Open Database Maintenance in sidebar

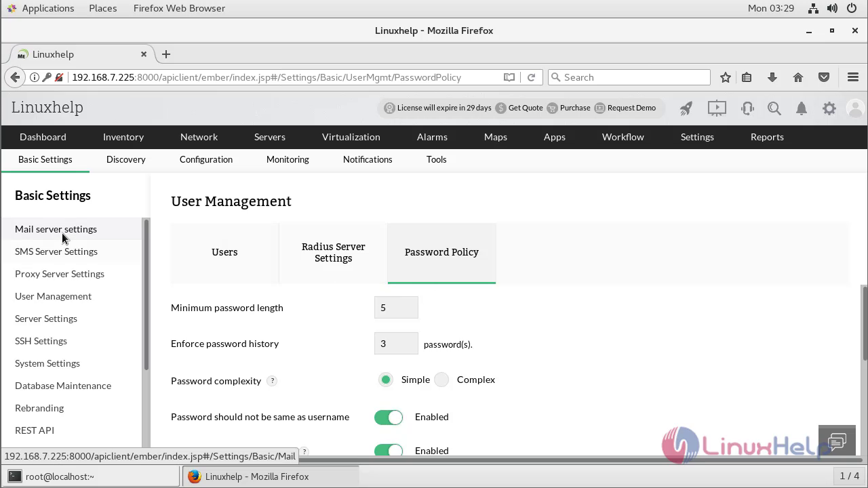pyautogui.click(x=63, y=386)
